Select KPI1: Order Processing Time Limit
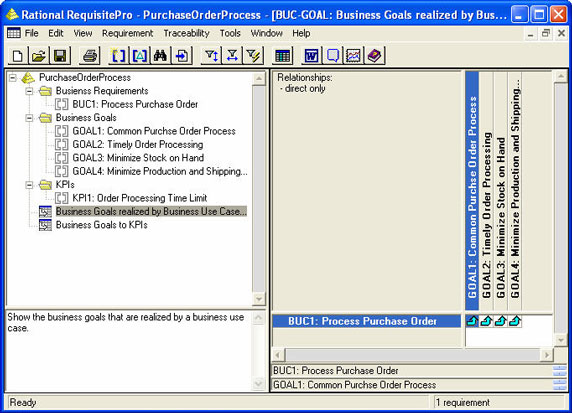 pyautogui.click(x=139, y=198)
